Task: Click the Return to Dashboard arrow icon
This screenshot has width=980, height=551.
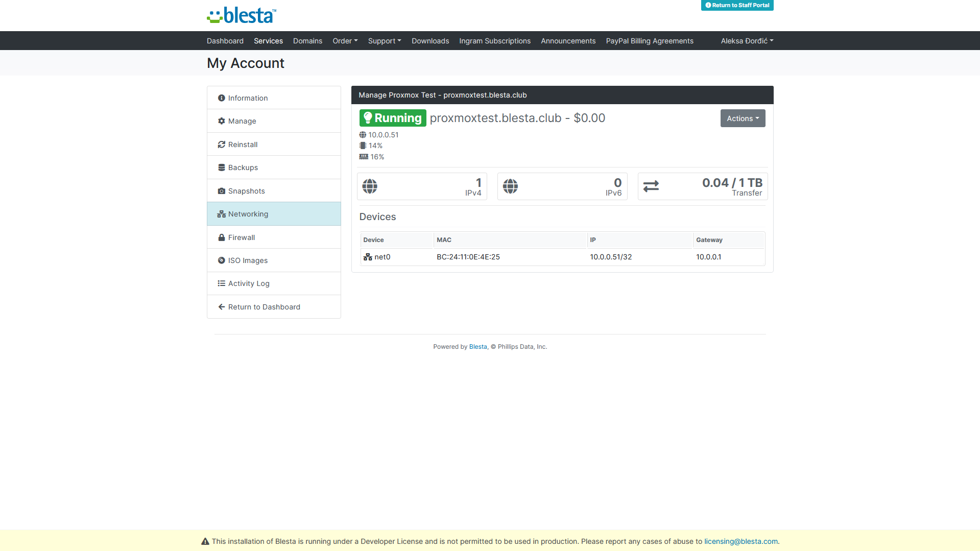Action: (222, 307)
